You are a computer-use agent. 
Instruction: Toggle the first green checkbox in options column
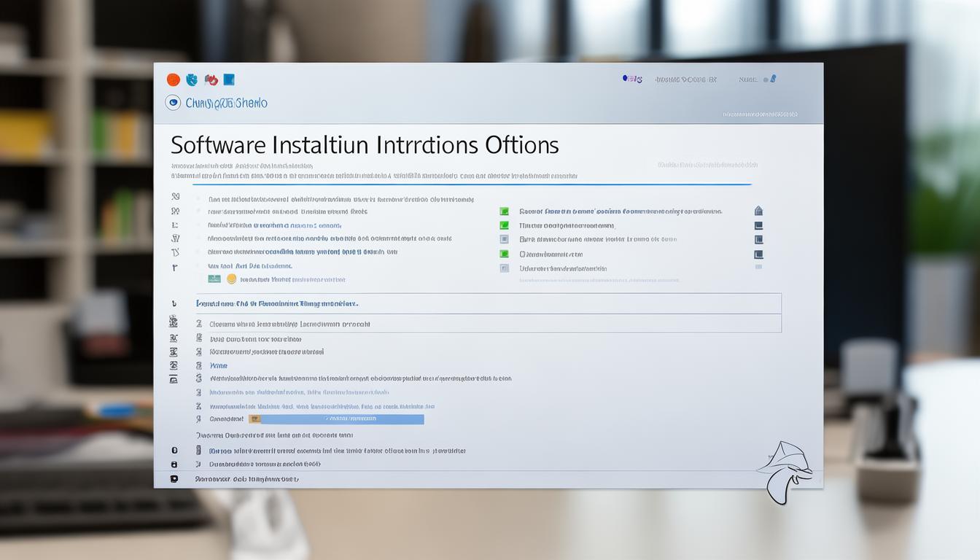(x=504, y=211)
